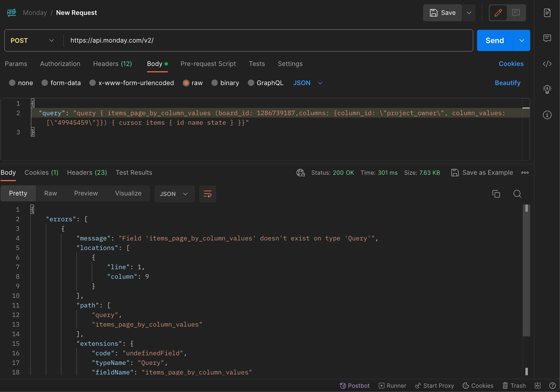The width and height of the screenshot is (560, 392).
Task: Click Start Proxy in status bar
Action: [x=434, y=386]
